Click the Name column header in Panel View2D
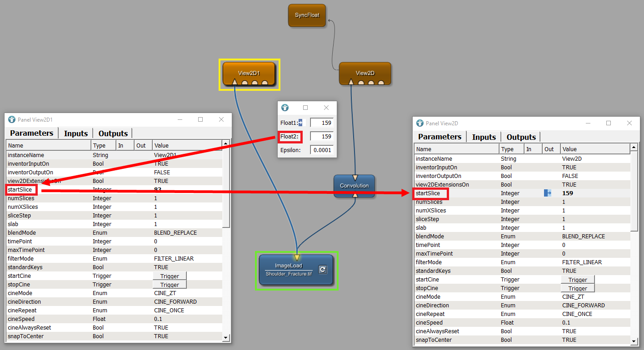 click(x=456, y=149)
